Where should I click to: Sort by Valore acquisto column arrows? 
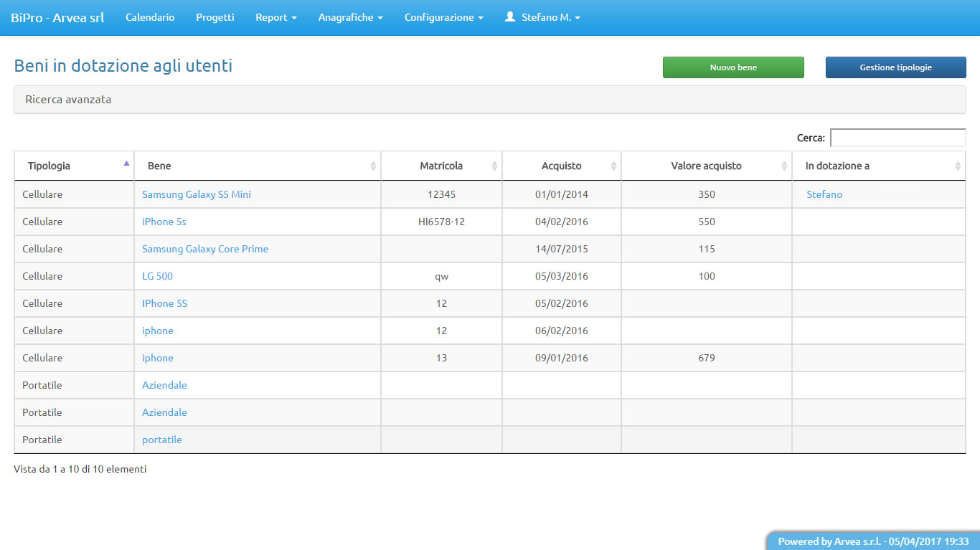pyautogui.click(x=784, y=166)
